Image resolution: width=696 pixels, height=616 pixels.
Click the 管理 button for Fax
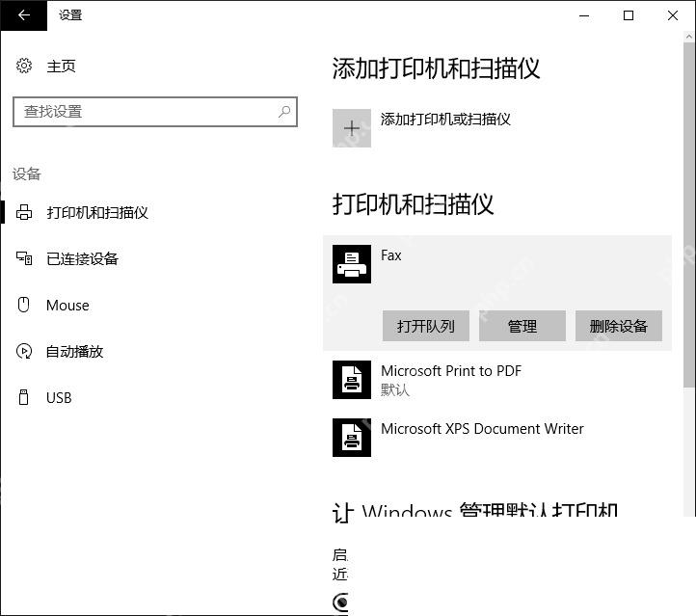tap(522, 326)
